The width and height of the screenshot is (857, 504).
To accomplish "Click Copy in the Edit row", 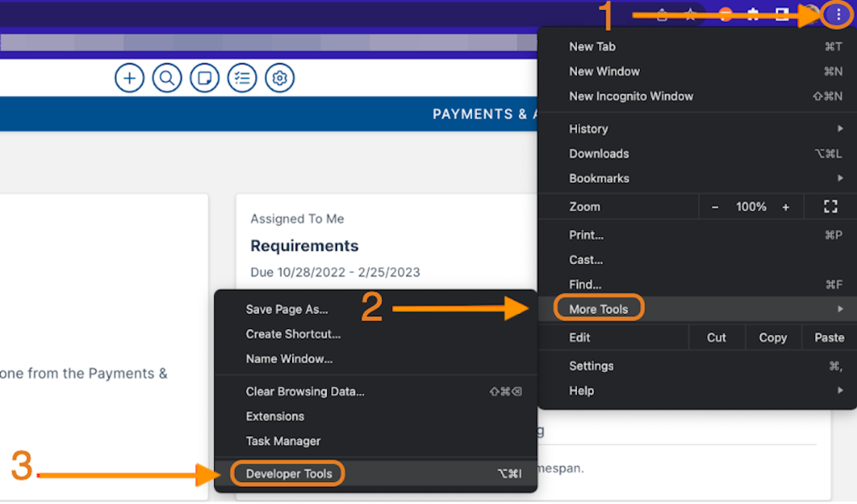I will (x=773, y=338).
